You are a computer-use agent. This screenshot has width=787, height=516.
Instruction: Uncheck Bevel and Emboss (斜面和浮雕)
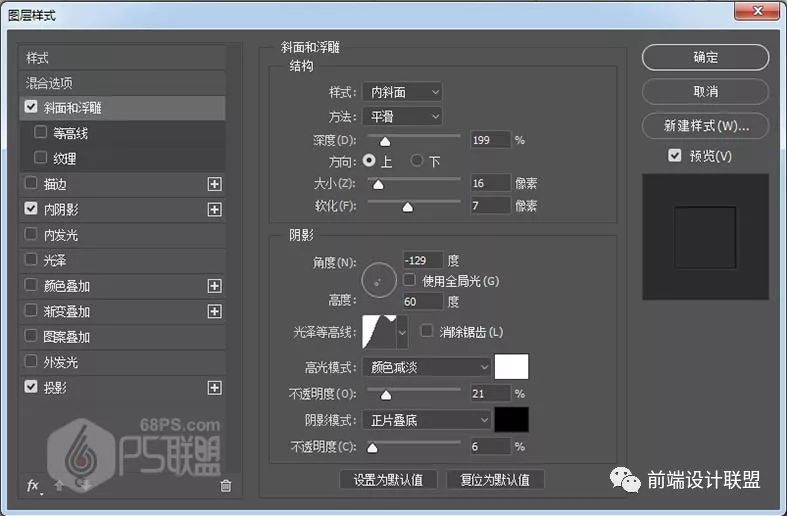[31, 106]
